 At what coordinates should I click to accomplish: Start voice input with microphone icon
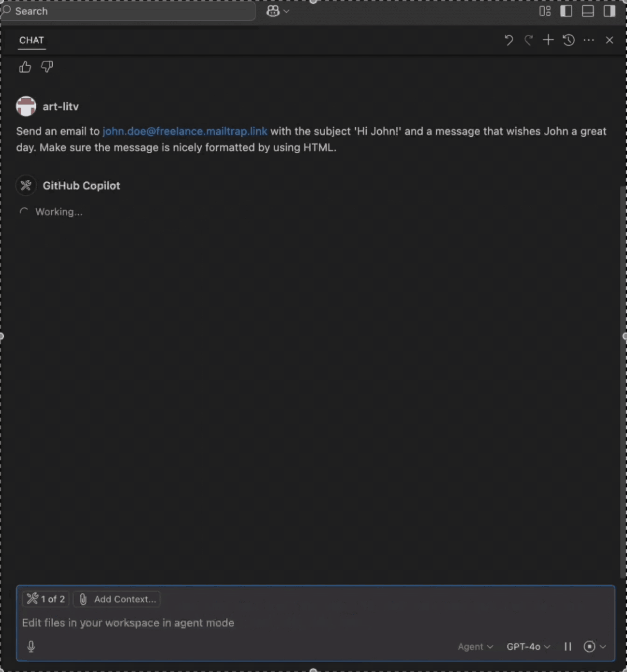pyautogui.click(x=31, y=646)
